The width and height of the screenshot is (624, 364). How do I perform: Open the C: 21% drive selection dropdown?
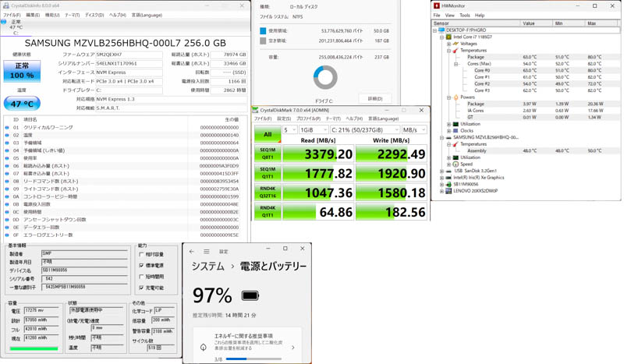(x=364, y=130)
